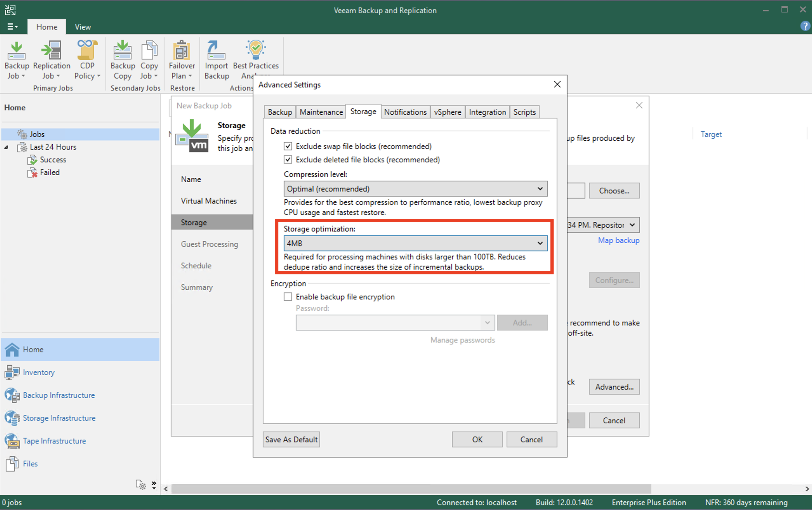The width and height of the screenshot is (812, 510).
Task: Open the Compression level dropdown
Action: tap(415, 189)
